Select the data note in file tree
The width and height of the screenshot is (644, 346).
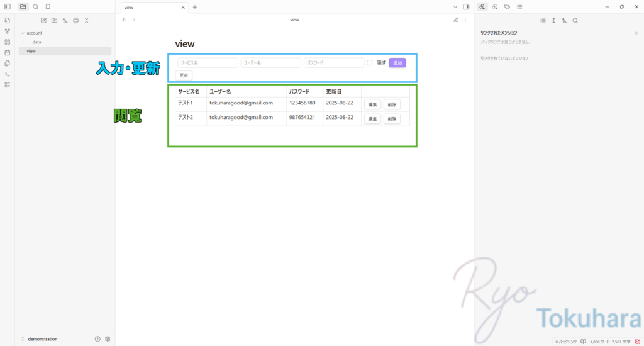tap(37, 42)
